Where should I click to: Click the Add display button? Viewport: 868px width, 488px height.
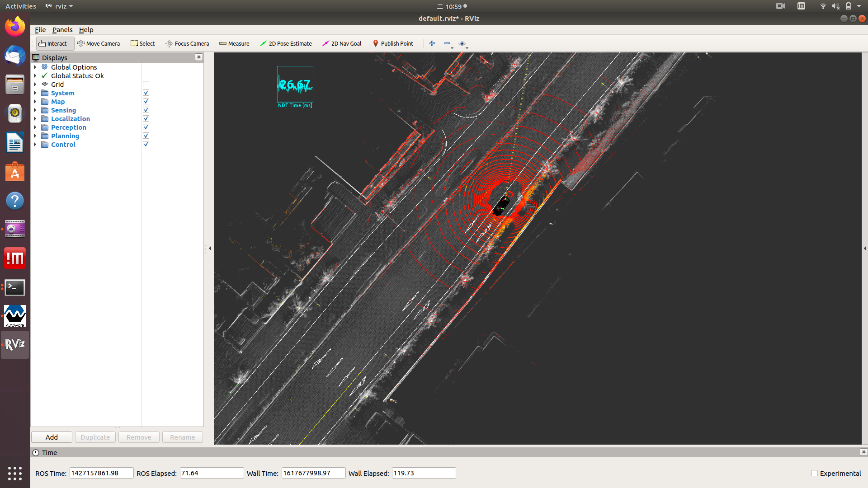[x=52, y=437]
